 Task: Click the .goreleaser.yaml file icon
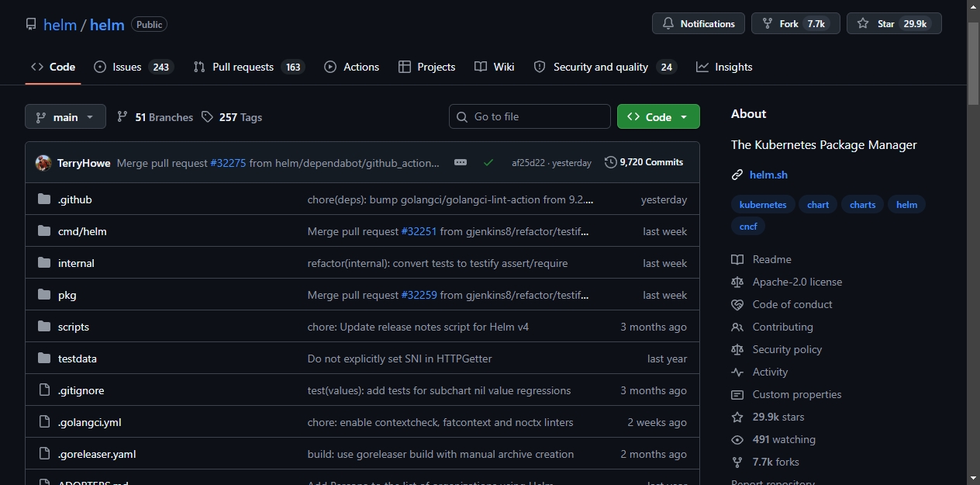pyautogui.click(x=44, y=454)
